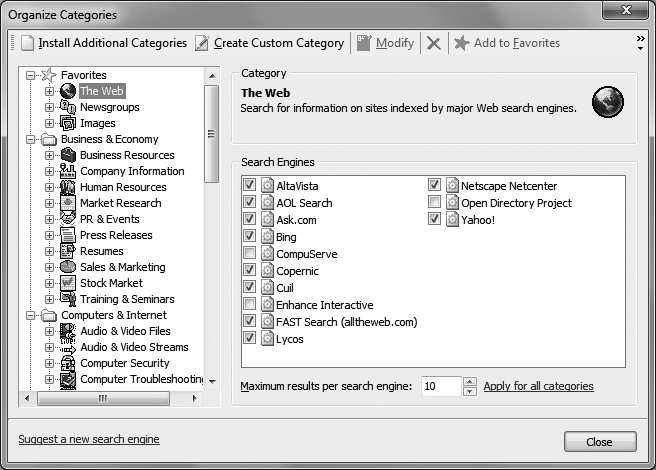
Task: Click the Market Research category icon
Action: pyautogui.click(x=68, y=203)
